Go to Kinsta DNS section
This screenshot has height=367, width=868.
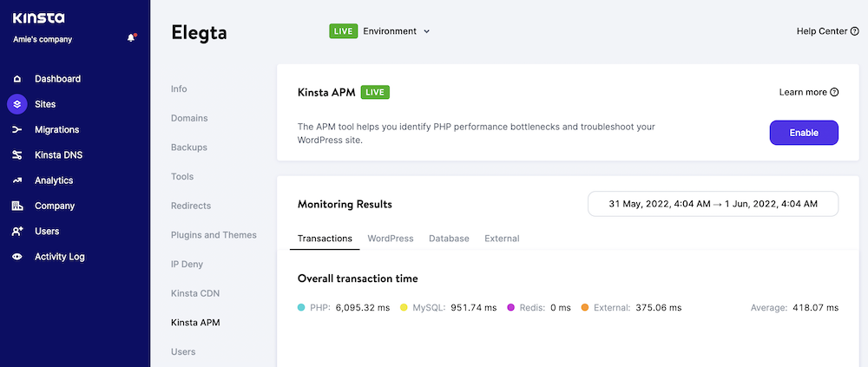point(59,155)
